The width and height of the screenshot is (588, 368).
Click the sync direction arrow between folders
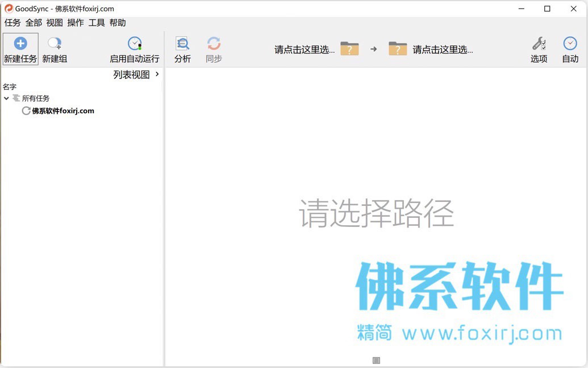(373, 49)
